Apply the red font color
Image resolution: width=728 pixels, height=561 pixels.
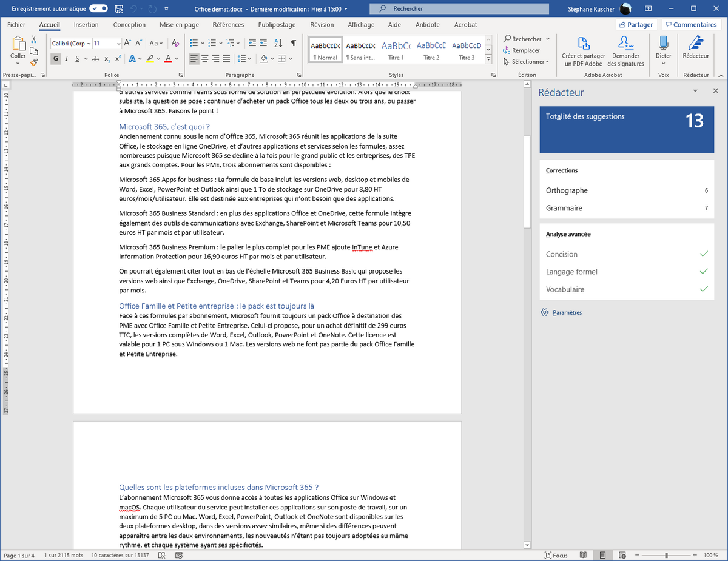168,59
